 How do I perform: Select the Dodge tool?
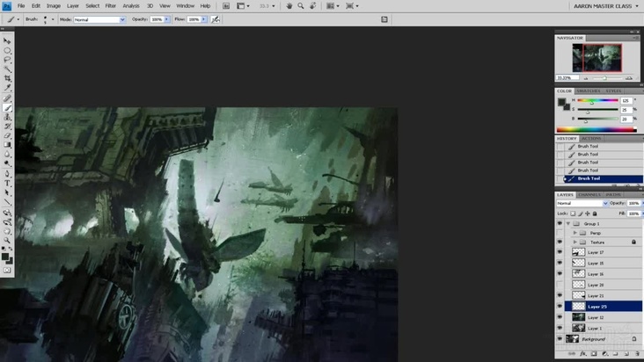7,163
